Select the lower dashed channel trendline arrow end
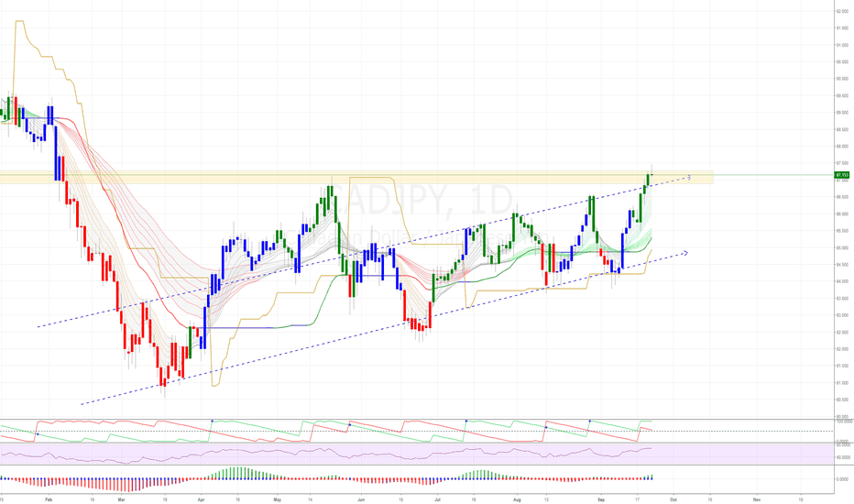Image resolution: width=854 pixels, height=504 pixels. click(x=685, y=252)
